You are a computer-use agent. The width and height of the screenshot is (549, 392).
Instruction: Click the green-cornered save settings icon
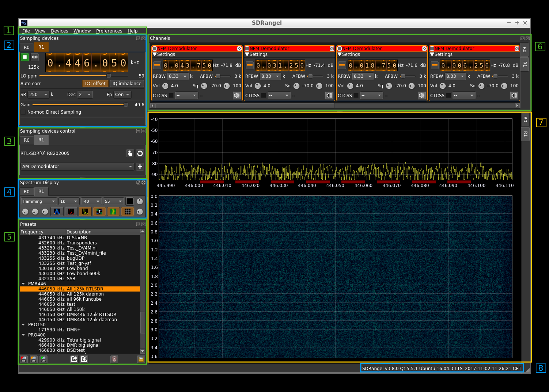point(43,359)
